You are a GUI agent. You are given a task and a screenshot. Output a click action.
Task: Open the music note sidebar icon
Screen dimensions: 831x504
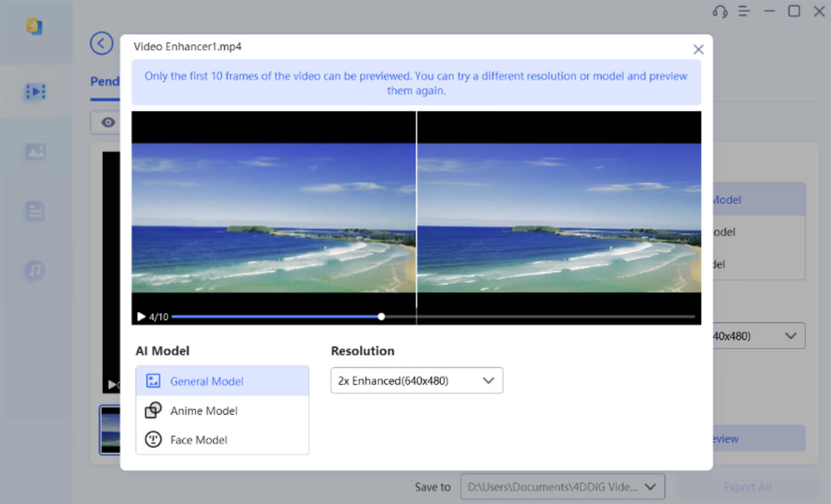pos(35,270)
